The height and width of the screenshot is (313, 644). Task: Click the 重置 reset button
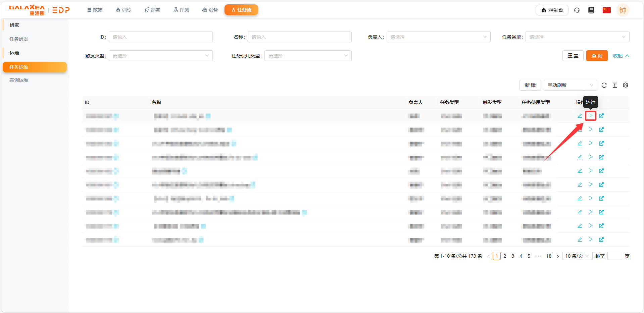click(573, 55)
